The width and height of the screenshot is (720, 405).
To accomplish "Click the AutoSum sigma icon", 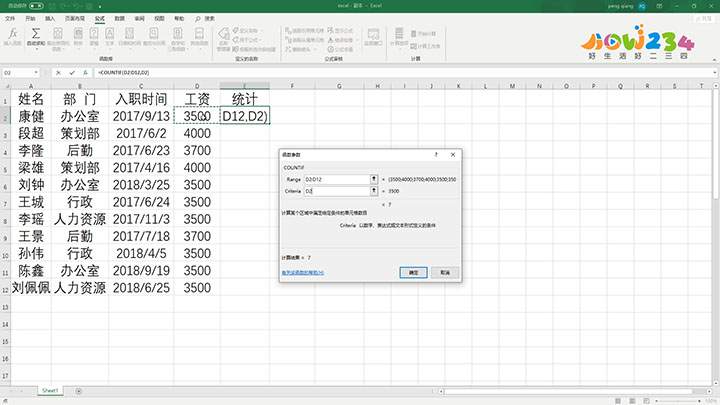I will point(35,34).
